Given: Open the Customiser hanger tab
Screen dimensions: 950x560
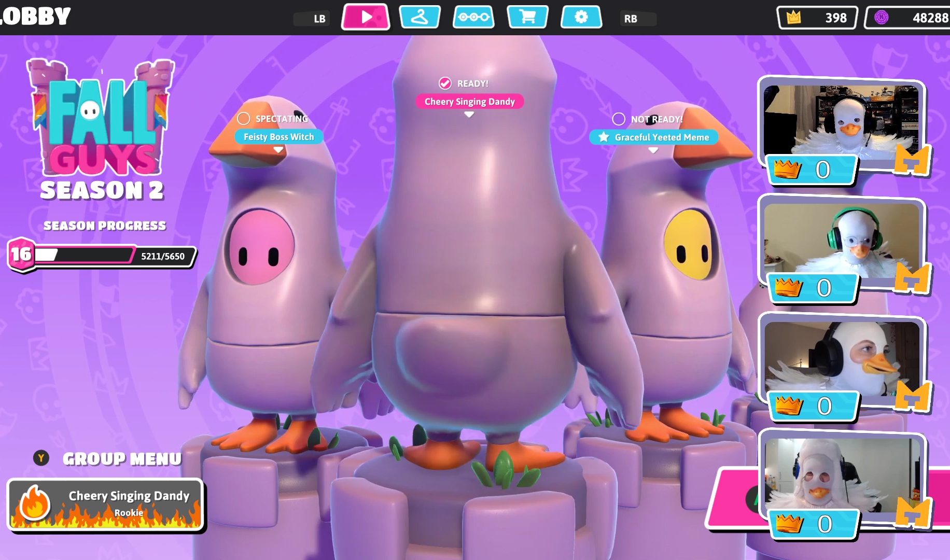Looking at the screenshot, I should click(420, 17).
